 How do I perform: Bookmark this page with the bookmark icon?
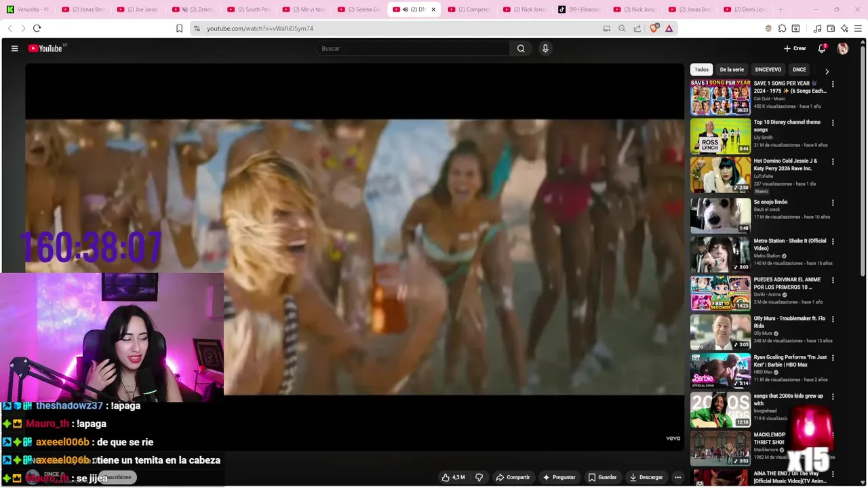pos(179,28)
